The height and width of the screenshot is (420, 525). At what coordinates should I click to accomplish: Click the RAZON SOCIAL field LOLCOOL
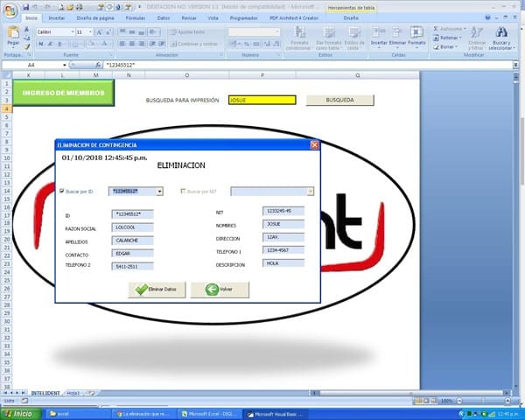click(x=133, y=227)
